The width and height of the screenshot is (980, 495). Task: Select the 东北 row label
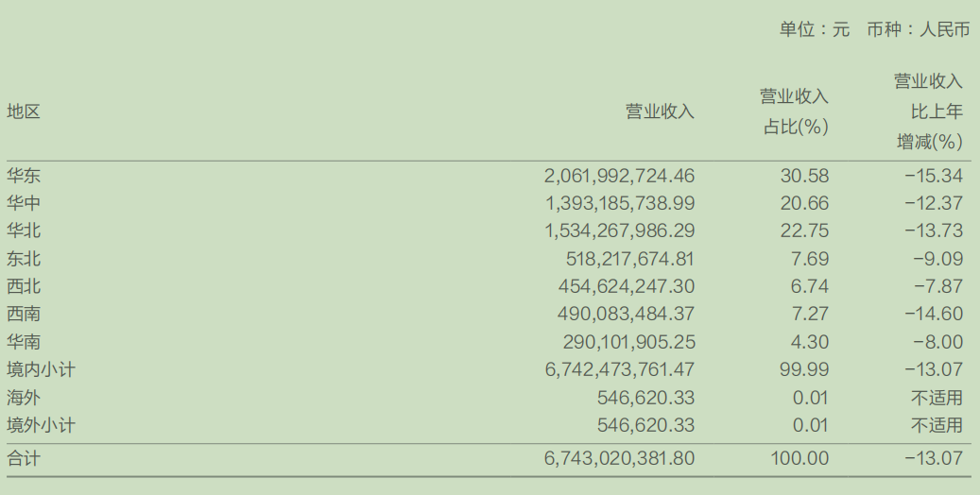click(24, 259)
